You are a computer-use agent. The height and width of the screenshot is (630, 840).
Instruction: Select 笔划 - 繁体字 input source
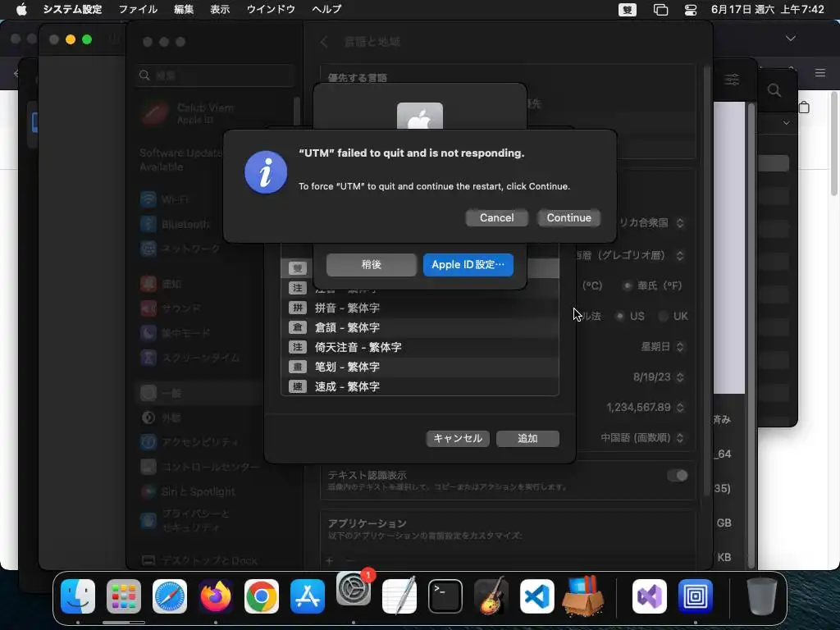[420, 367]
